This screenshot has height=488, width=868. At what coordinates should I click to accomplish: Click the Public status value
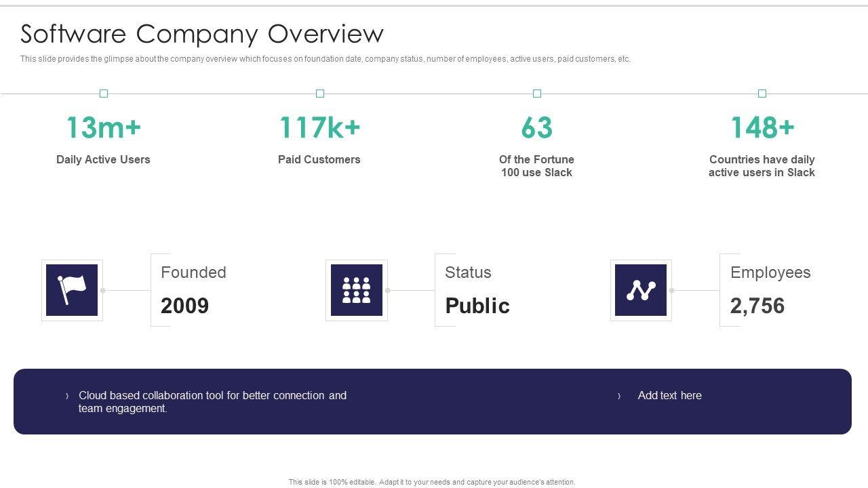point(477,306)
